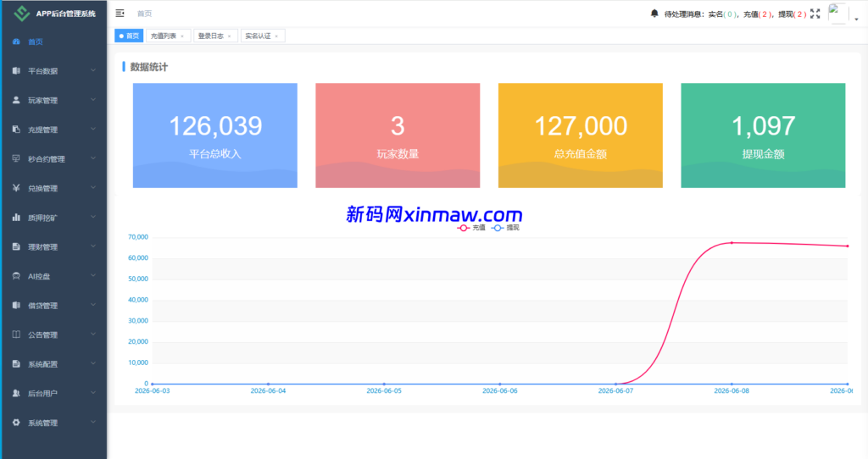
Task: Click the 2026-06-05 x-axis label
Action: click(x=384, y=391)
